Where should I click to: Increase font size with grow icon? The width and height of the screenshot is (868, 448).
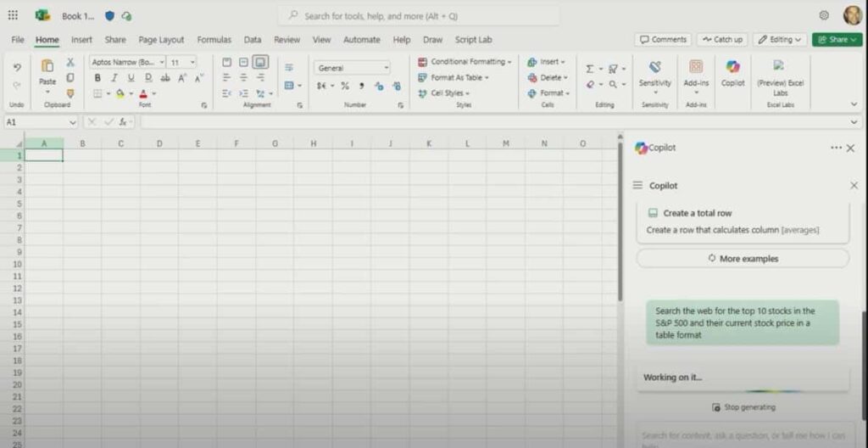(x=181, y=78)
